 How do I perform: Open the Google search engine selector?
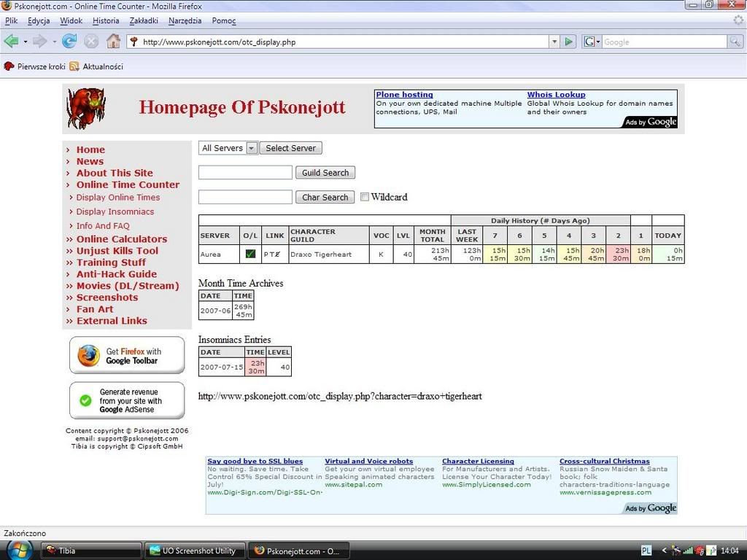tap(592, 42)
